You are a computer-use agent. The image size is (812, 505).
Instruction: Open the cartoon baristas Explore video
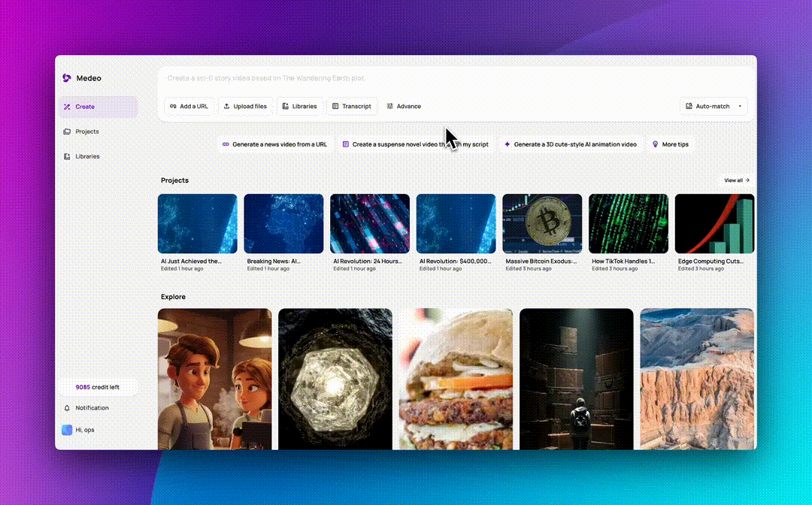pyautogui.click(x=214, y=379)
